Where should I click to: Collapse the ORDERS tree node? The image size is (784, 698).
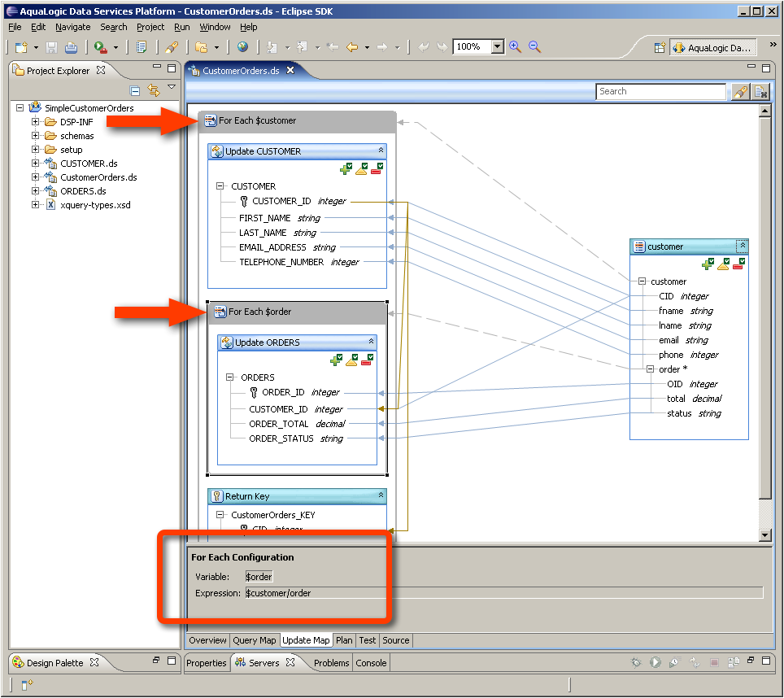coord(229,377)
